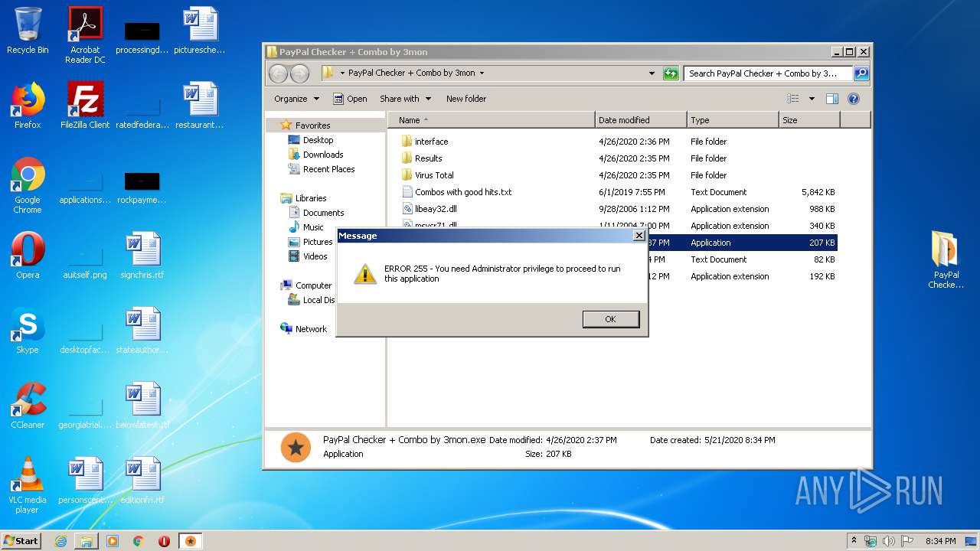This screenshot has width=980, height=551.
Task: Select the editionfri.rtf desktop file
Action: [x=142, y=481]
